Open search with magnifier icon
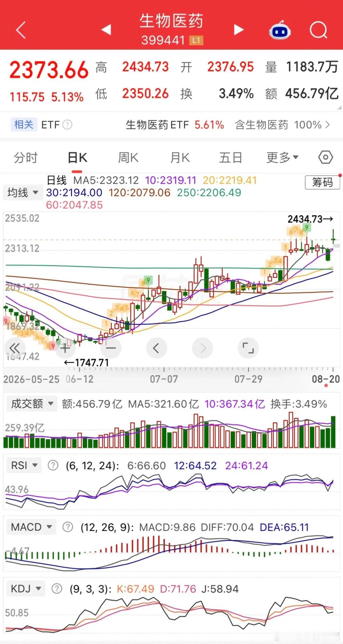The height and width of the screenshot is (644, 343). coord(319,30)
